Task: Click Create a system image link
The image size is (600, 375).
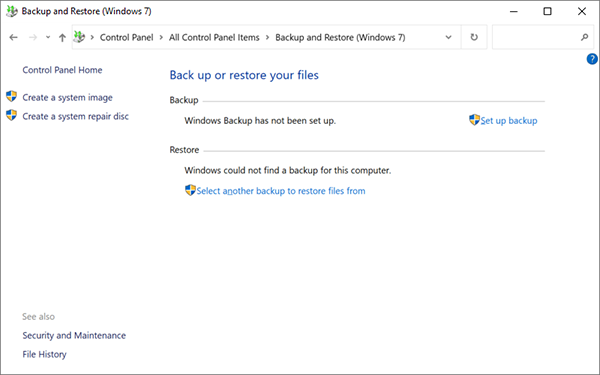Action: click(67, 98)
